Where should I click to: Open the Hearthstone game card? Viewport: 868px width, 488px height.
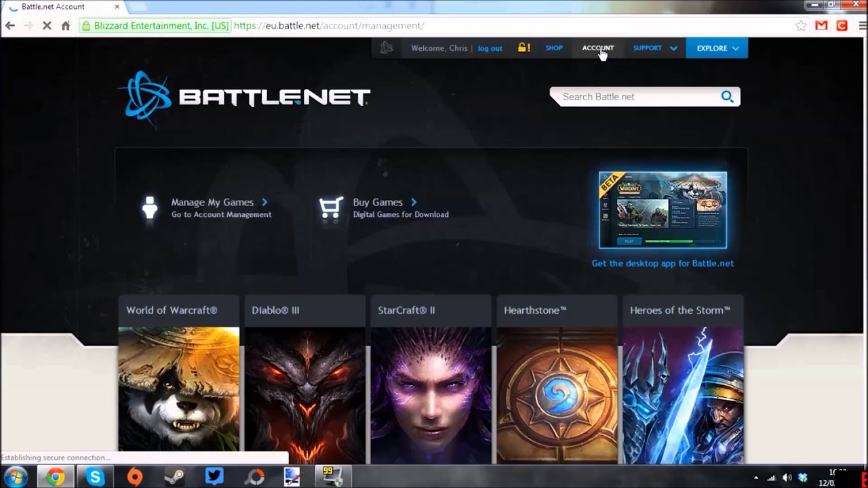click(x=557, y=380)
